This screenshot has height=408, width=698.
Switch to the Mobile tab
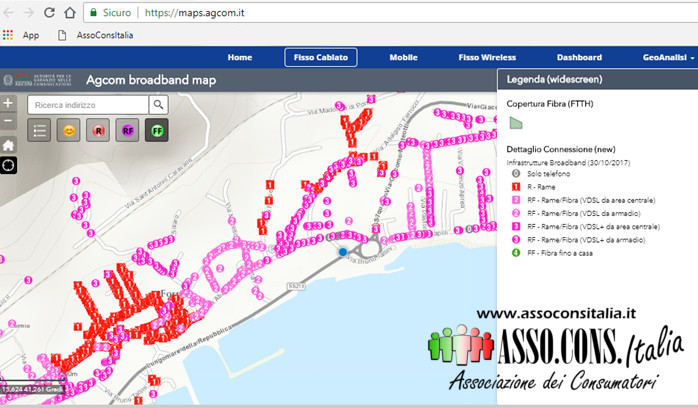[403, 58]
